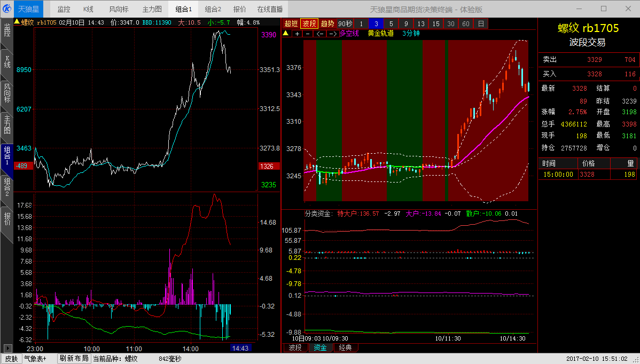Open the K线 top menu tab

88,9
